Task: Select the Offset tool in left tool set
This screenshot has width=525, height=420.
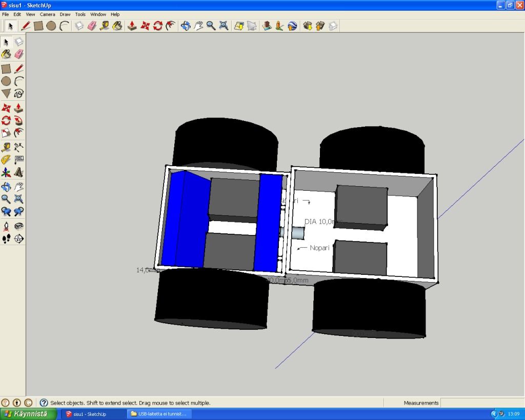Action: [19, 133]
